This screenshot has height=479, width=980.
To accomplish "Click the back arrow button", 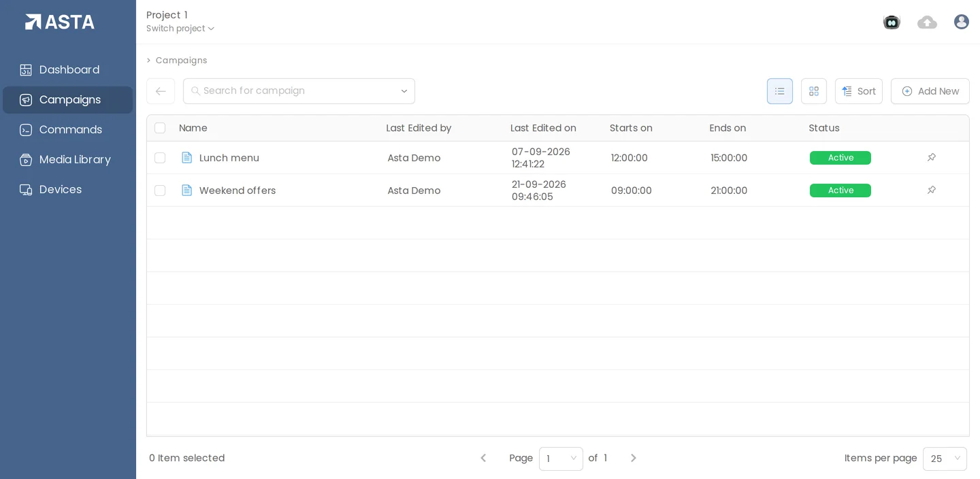I will point(161,91).
